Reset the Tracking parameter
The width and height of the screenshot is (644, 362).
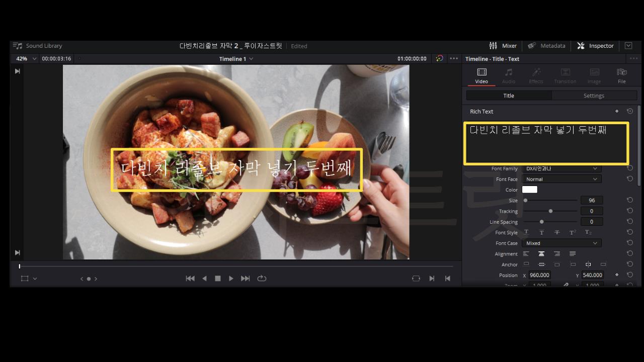click(629, 211)
